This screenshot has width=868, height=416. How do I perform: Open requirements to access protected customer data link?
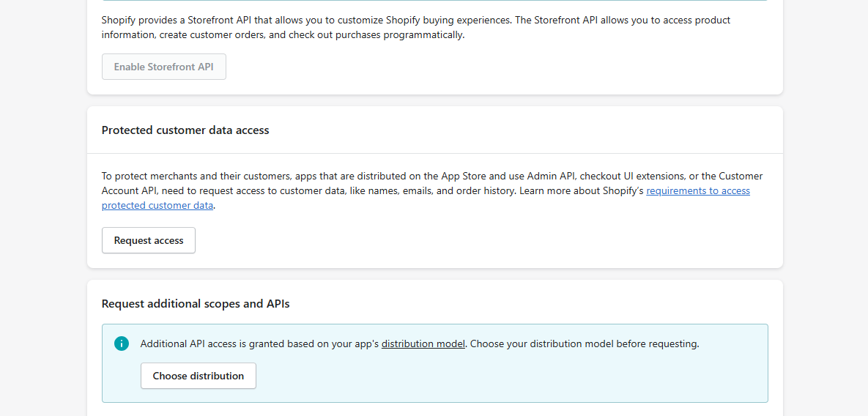(698, 191)
